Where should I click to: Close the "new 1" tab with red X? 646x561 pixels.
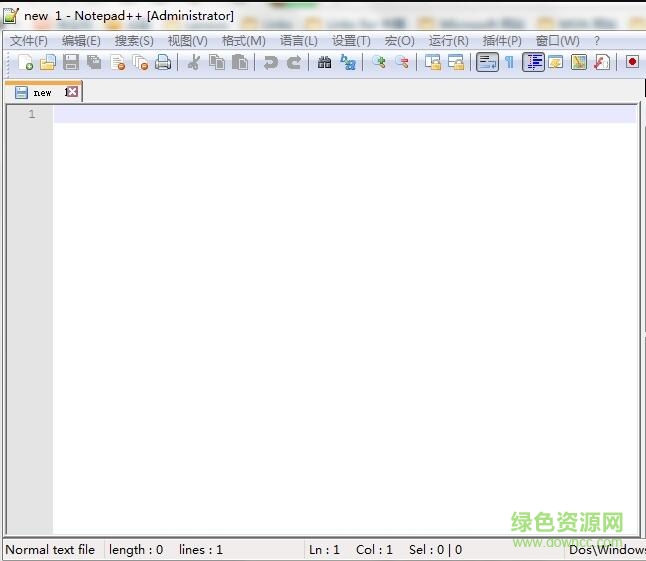(73, 92)
